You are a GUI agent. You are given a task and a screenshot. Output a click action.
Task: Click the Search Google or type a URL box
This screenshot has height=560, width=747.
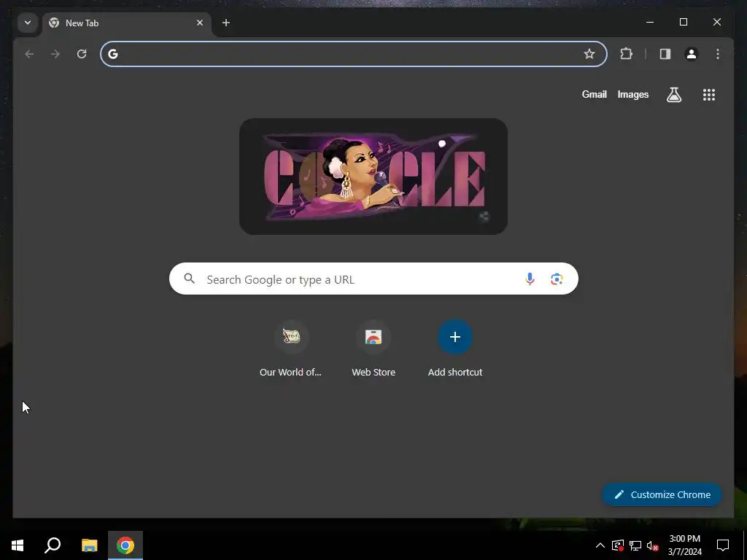point(373,279)
